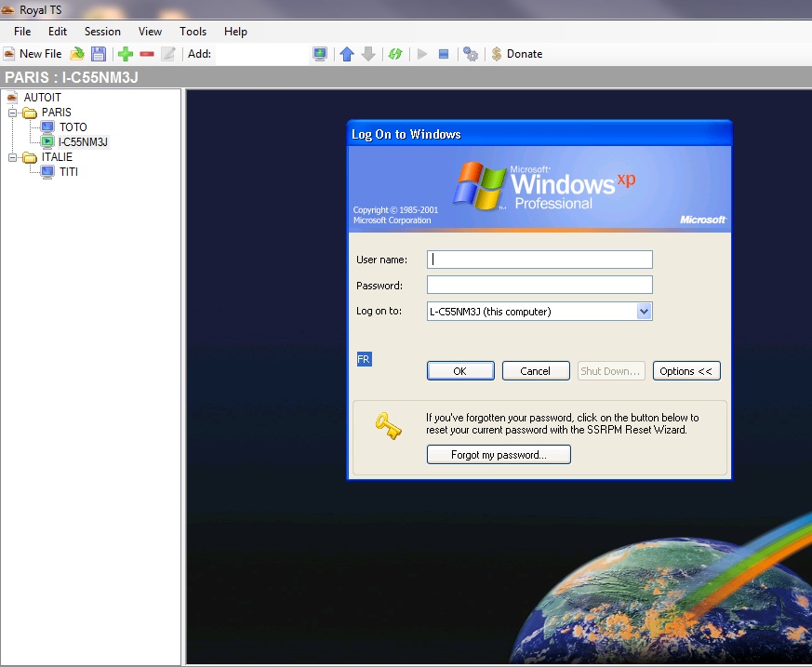Image resolution: width=812 pixels, height=667 pixels.
Task: Select the TOTO connection
Action: pyautogui.click(x=73, y=127)
